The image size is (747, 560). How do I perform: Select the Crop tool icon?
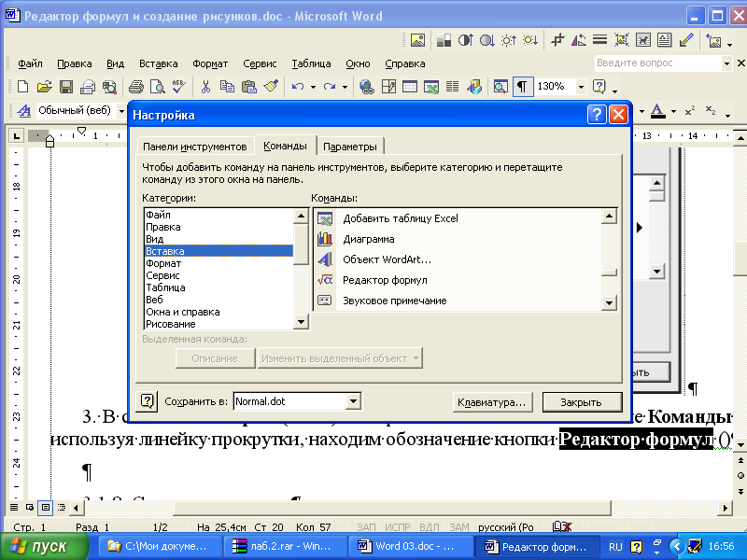click(x=557, y=40)
